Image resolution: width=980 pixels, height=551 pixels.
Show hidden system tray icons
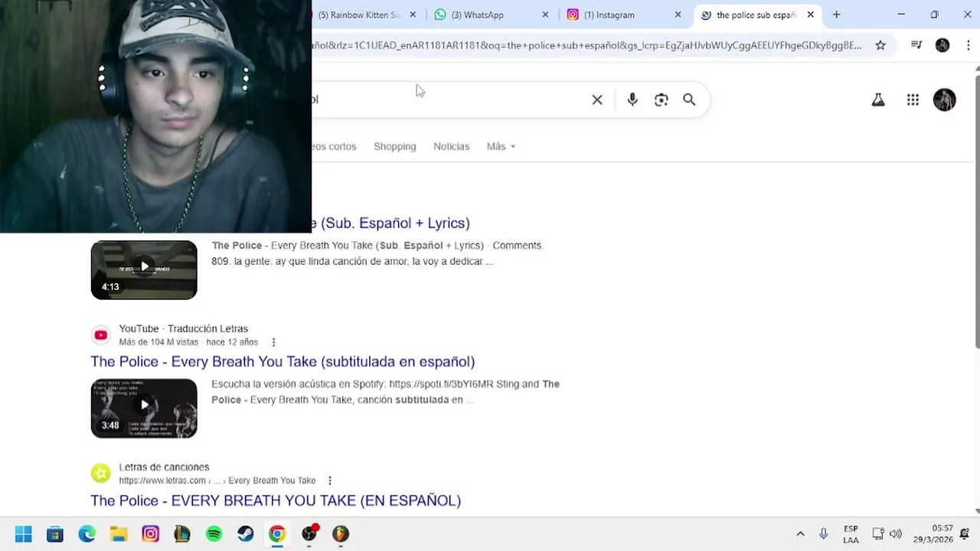[800, 533]
